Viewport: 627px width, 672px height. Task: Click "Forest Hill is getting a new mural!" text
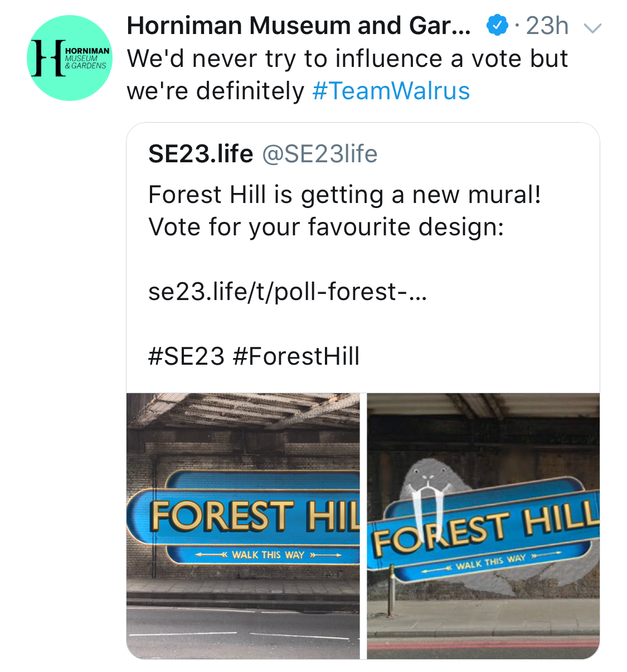[x=344, y=195]
